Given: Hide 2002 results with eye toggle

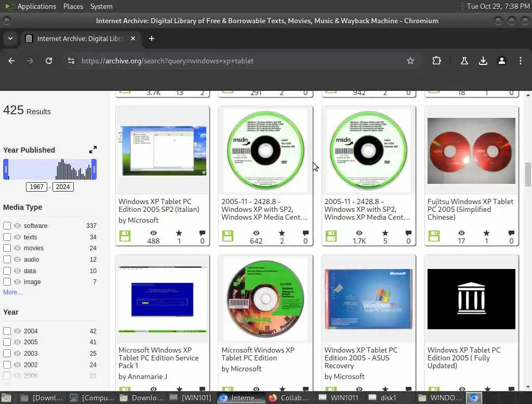Looking at the screenshot, I should pos(17,365).
